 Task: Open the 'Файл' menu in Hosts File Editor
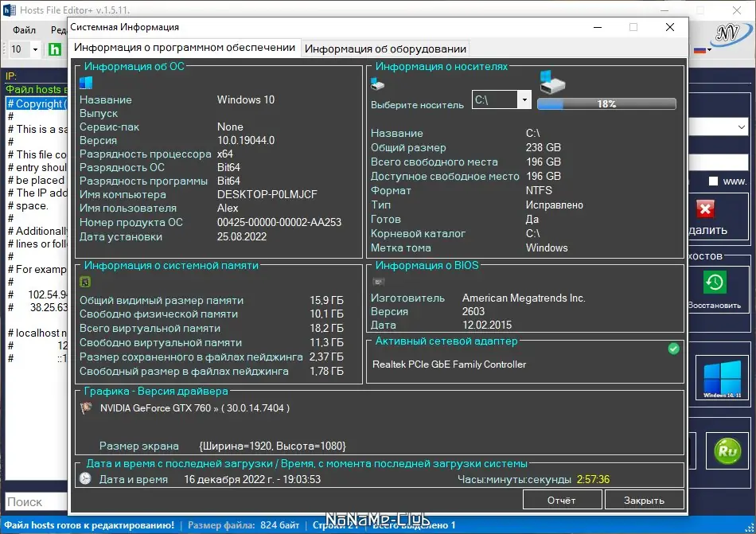point(24,30)
